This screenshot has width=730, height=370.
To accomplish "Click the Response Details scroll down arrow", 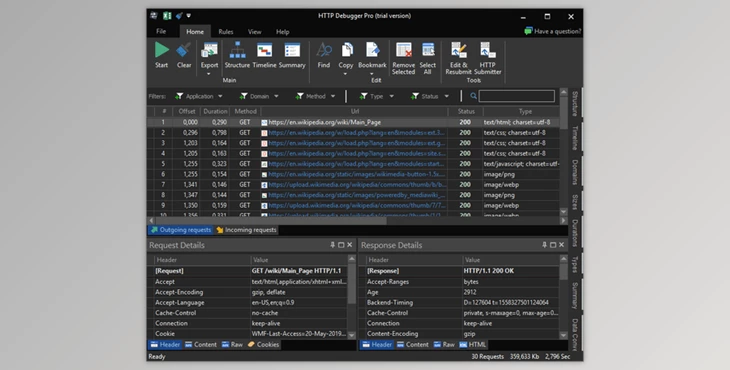I will [x=563, y=335].
